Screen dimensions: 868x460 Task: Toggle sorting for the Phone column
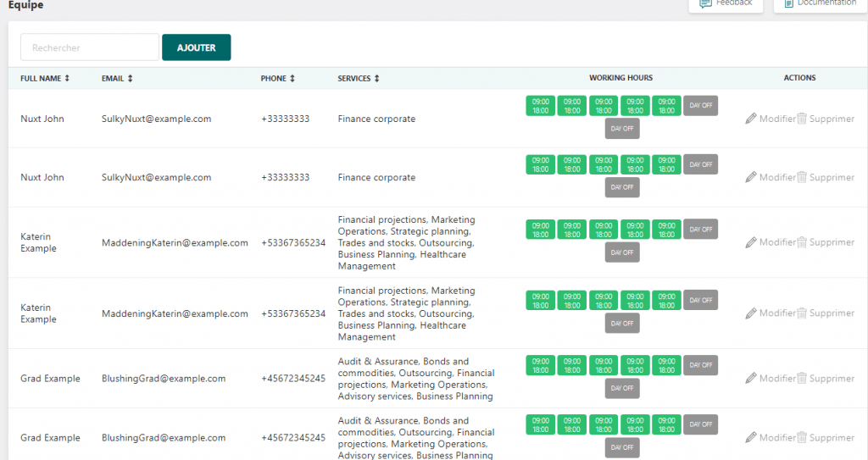(x=292, y=79)
